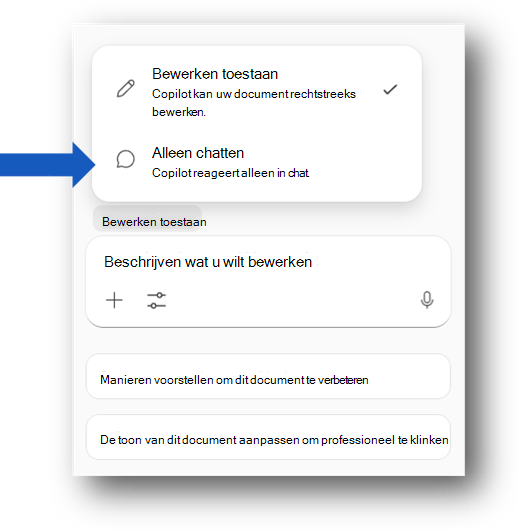Viewport: 519px width, 530px height.
Task: Choose 'De toon van dit document aanpassen' suggestion
Action: (268, 437)
